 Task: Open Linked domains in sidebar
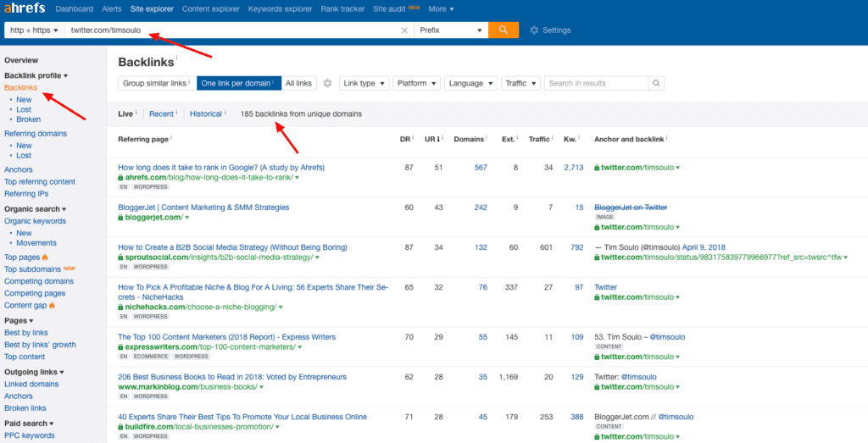[x=31, y=385]
